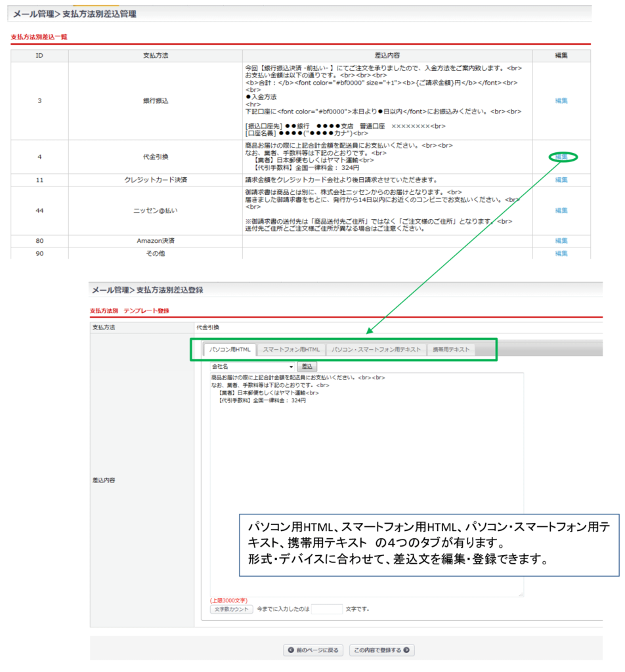Click the ID column header

click(x=39, y=56)
